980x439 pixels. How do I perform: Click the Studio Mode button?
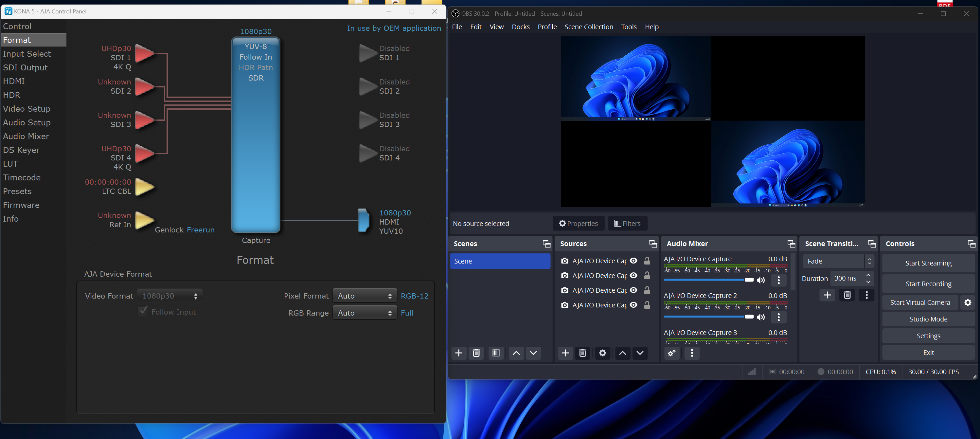pos(928,319)
